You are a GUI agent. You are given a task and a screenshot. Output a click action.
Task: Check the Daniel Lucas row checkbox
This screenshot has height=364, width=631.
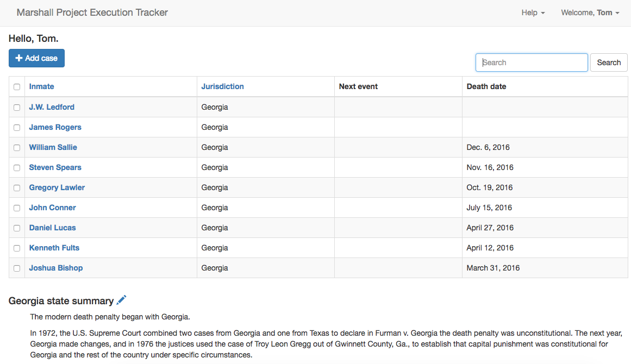pos(17,228)
